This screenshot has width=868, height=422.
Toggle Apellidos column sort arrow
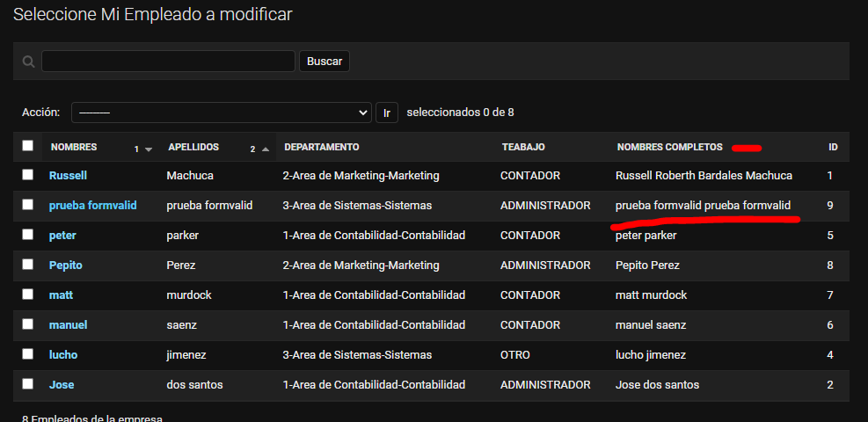tap(266, 149)
